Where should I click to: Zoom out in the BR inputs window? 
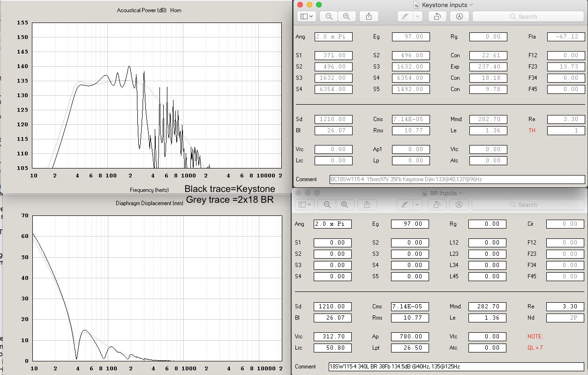pos(327,205)
